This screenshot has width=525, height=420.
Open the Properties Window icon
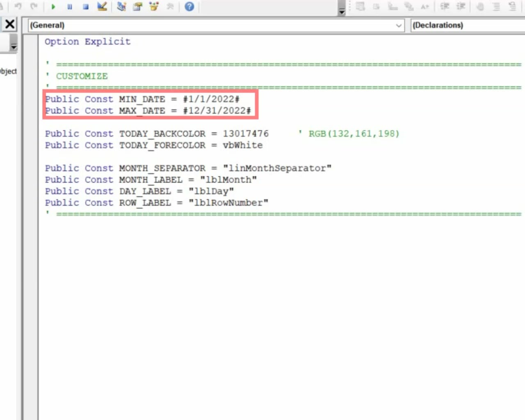(137, 7)
